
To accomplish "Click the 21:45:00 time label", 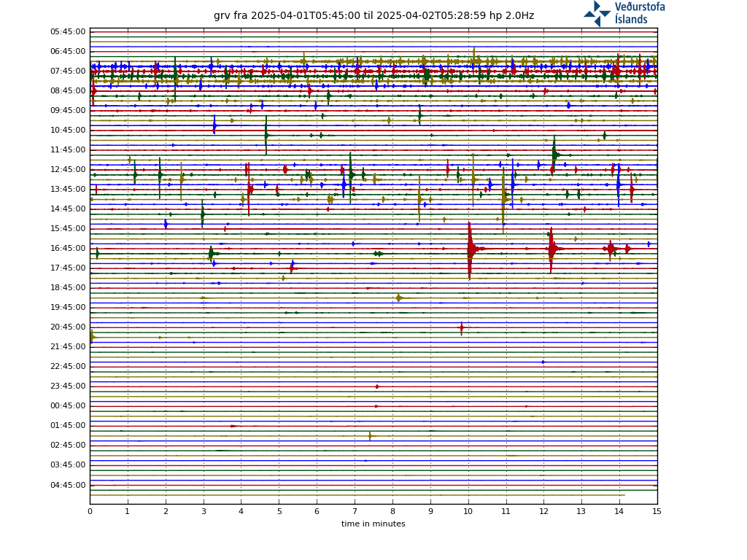I will click(x=68, y=346).
